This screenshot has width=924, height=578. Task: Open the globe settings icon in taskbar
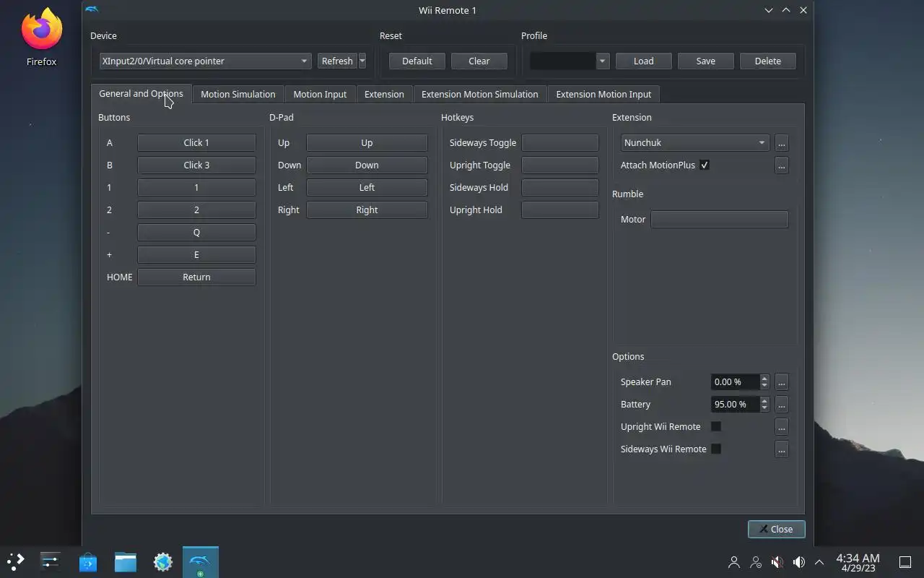pos(163,561)
